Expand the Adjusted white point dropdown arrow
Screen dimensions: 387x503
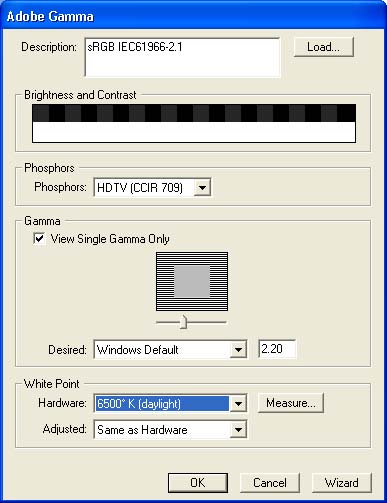point(238,429)
